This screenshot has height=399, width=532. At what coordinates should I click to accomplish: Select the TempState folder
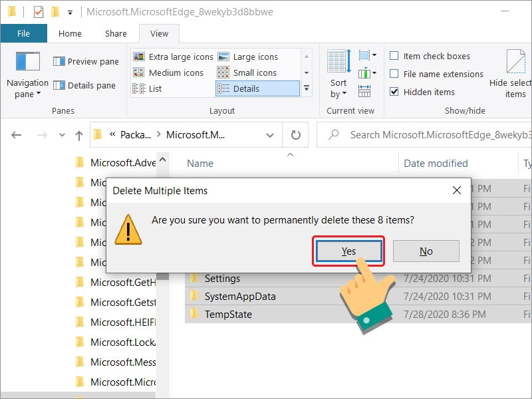(x=228, y=315)
